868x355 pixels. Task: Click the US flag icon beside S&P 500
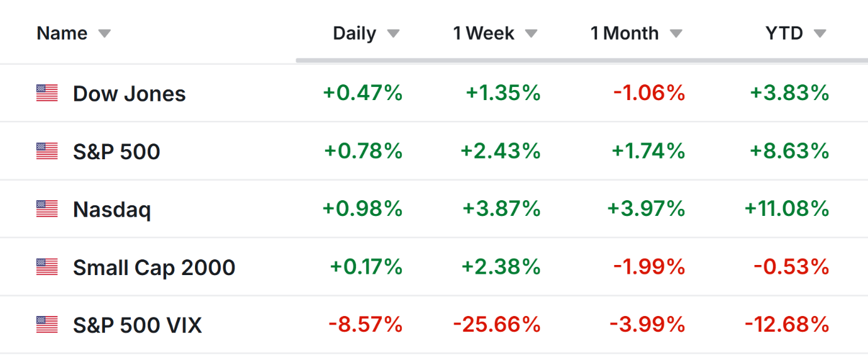click(x=47, y=151)
